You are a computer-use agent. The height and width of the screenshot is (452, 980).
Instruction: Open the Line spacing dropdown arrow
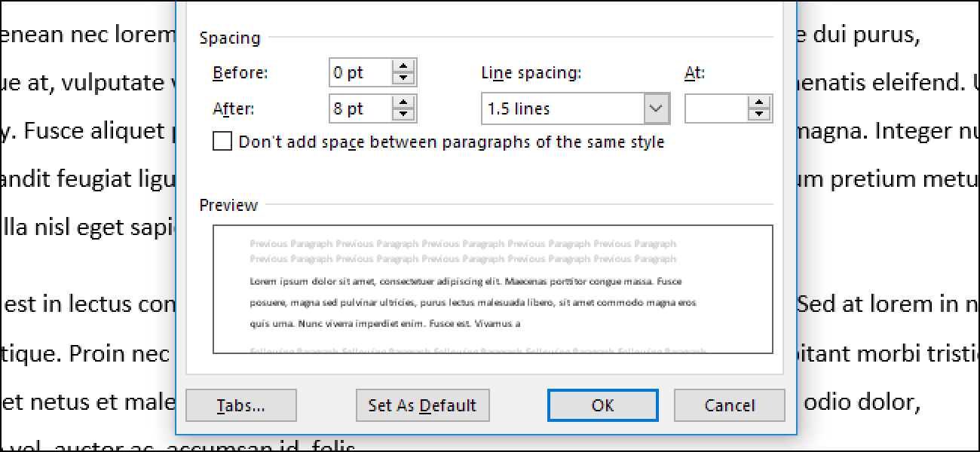[657, 108]
